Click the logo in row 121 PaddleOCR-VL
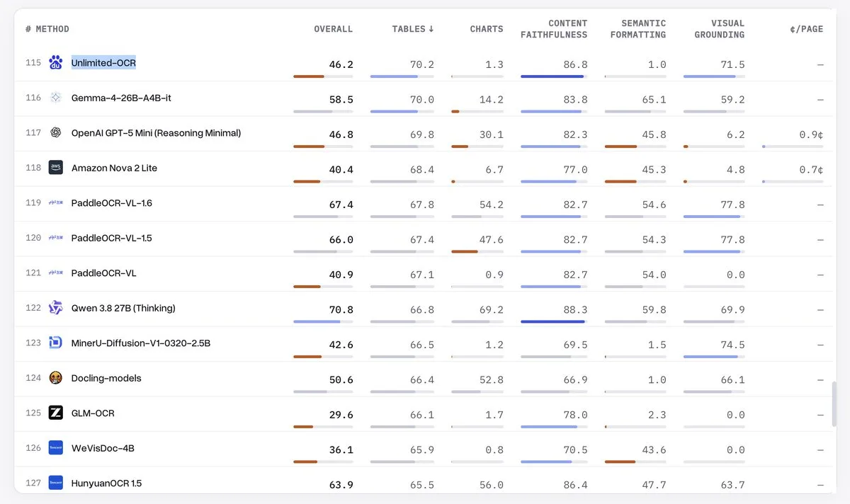Screen dimensions: 850x504 (x=56, y=273)
